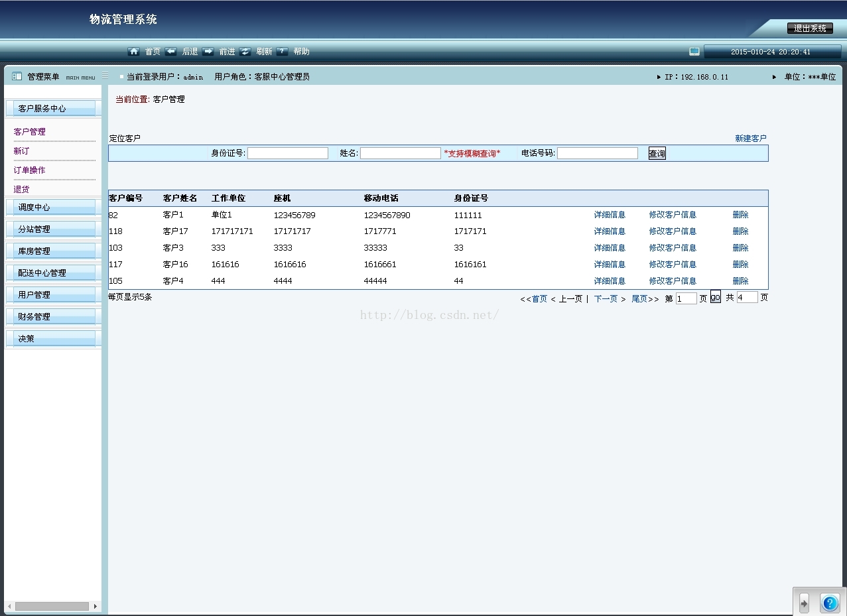Expand the 客户服务中心 menu section
This screenshot has height=616, width=847.
coord(53,109)
